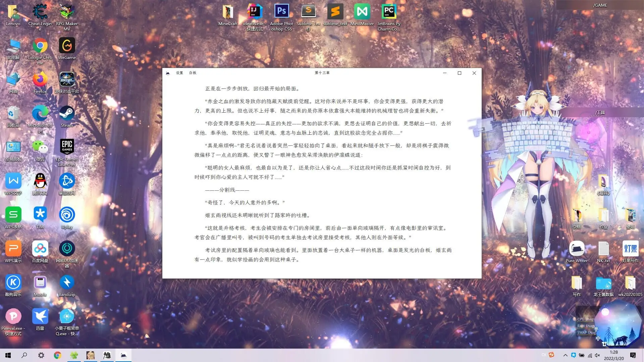644x362 pixels.
Task: Click the muted volume tray icon
Action: tap(597, 355)
